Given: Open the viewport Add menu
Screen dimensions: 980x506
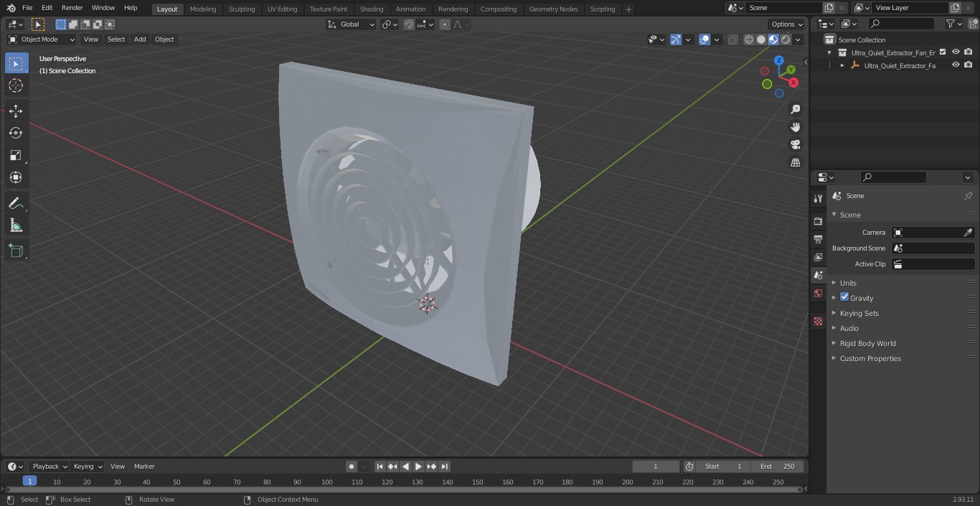Looking at the screenshot, I should pos(140,39).
